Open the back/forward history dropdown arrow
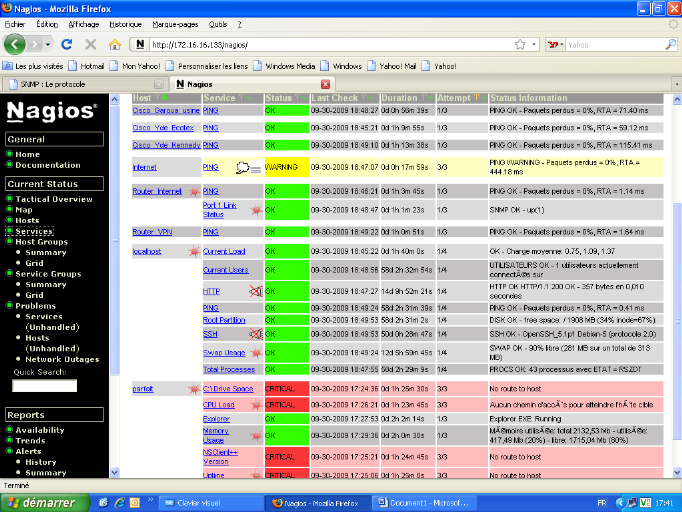Screen dimensions: 682x512 [x=46, y=45]
